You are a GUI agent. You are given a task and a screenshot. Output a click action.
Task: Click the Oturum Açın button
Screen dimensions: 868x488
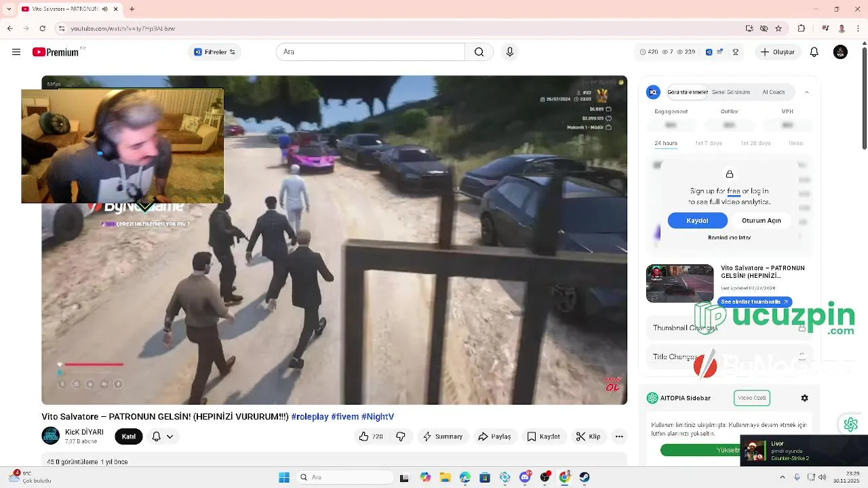(x=761, y=220)
